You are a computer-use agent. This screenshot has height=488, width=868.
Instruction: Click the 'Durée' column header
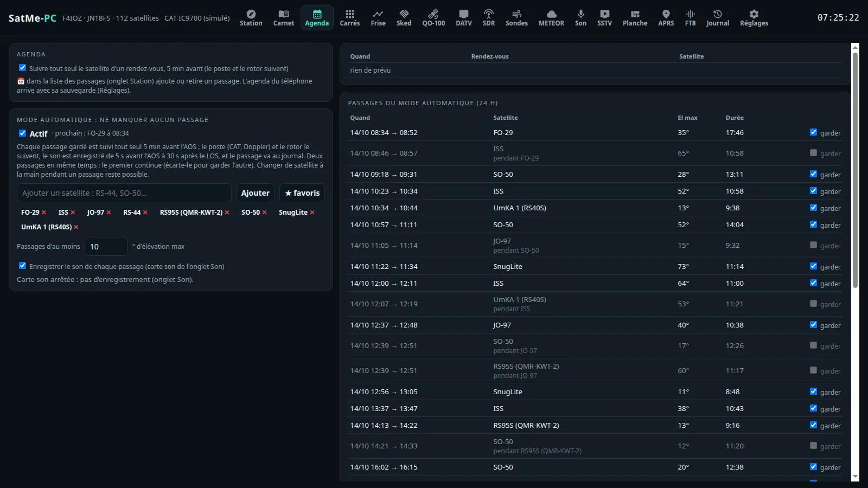tap(735, 118)
